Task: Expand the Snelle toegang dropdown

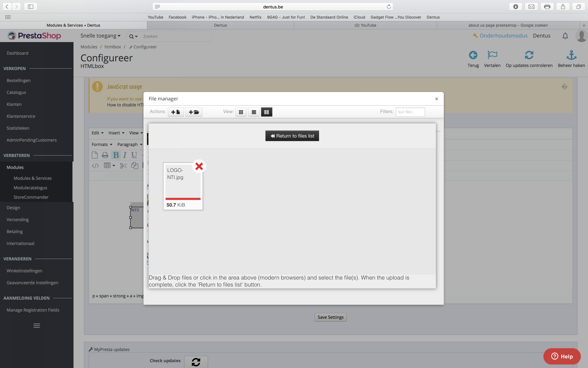Action: pos(100,36)
